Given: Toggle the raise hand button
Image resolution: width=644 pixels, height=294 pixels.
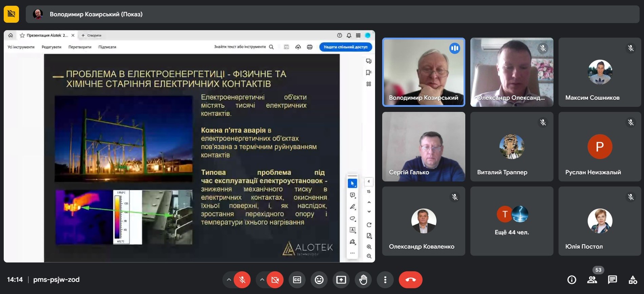Looking at the screenshot, I should [x=363, y=280].
